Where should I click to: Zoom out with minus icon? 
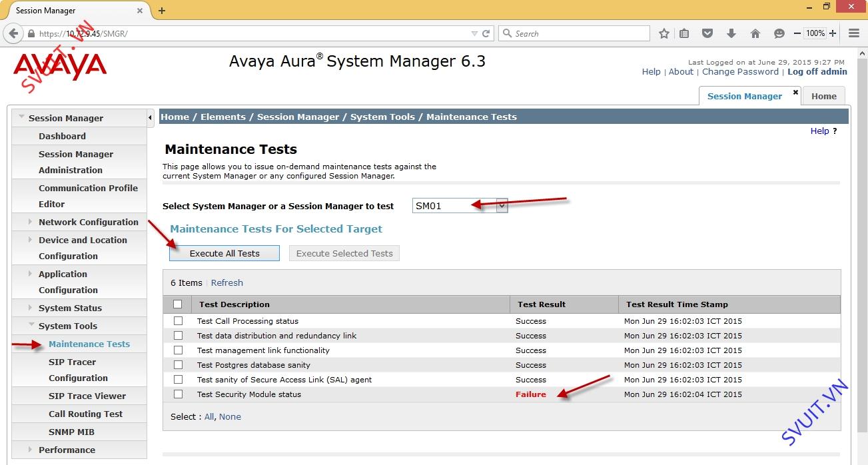[797, 33]
